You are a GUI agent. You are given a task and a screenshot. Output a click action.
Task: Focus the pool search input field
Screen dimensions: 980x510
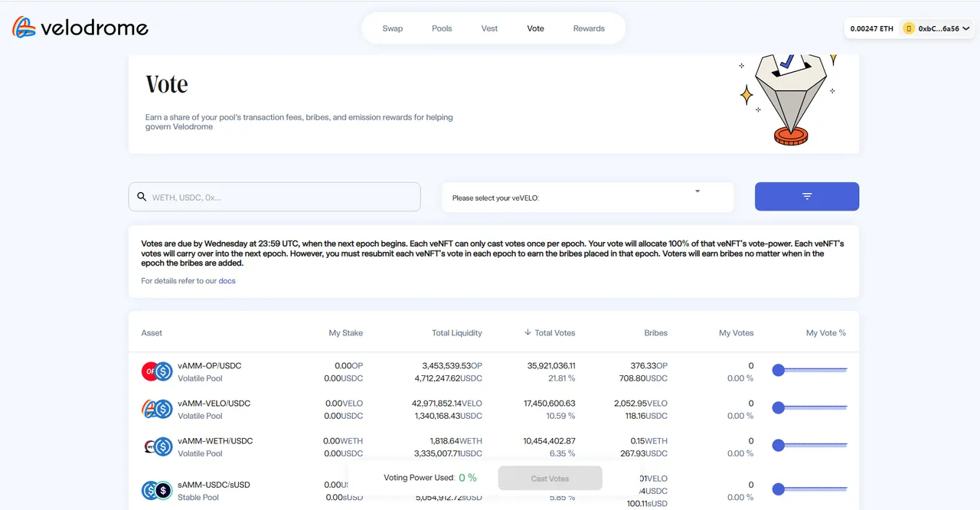tap(275, 197)
